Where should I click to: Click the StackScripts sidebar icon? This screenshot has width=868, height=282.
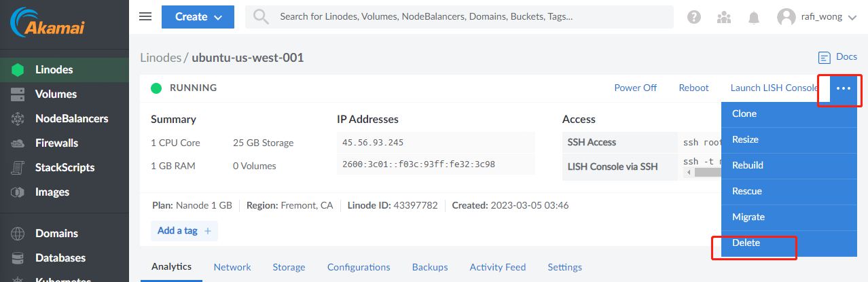(x=18, y=168)
